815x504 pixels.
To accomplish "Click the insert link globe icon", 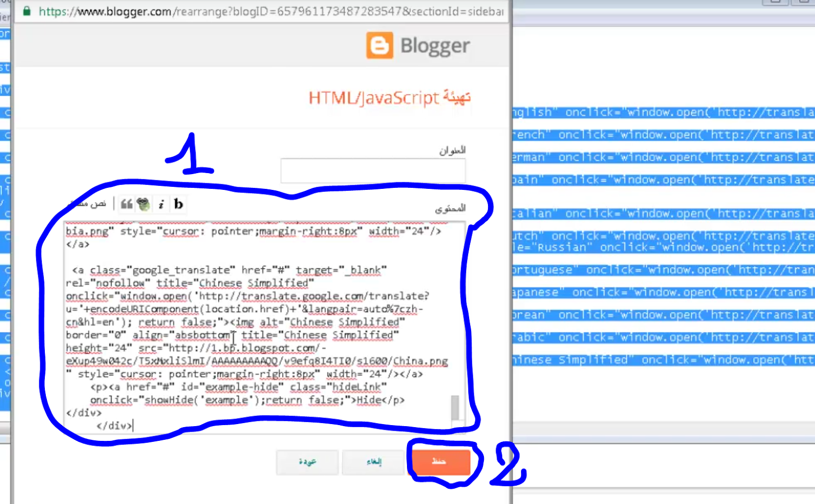I will [x=144, y=204].
